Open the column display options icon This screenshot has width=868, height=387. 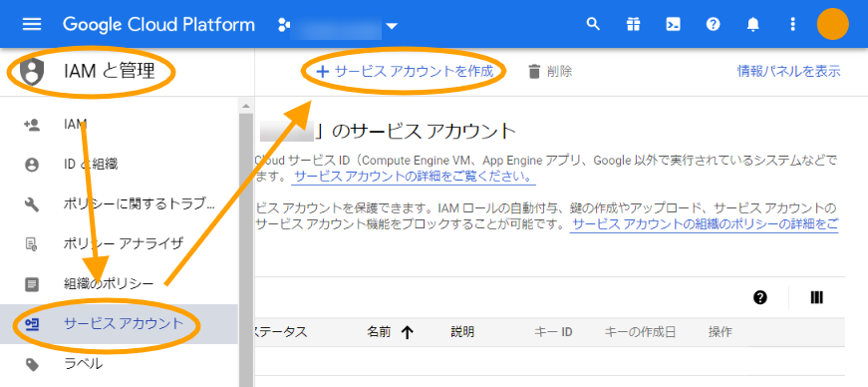tap(816, 298)
